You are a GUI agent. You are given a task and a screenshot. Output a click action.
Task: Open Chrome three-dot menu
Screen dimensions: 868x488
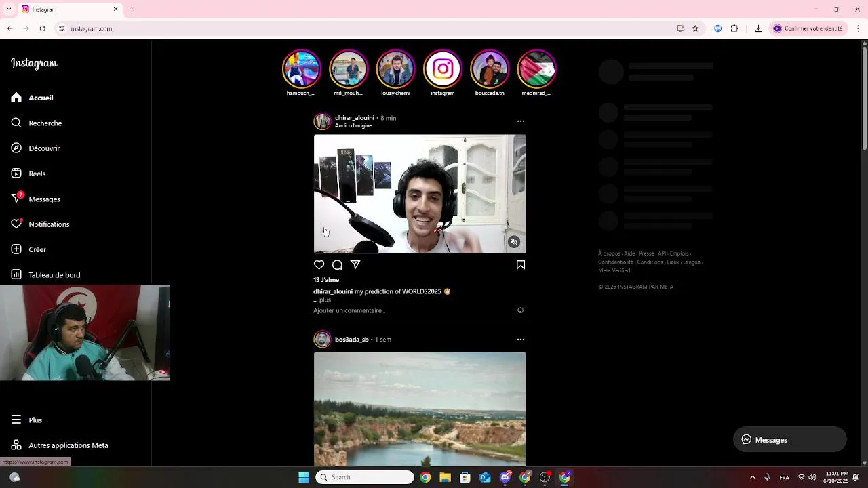859,28
